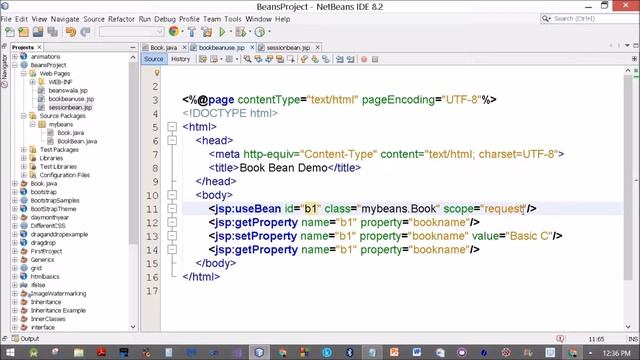Click the Undo arrow icon
The image size is (640, 360).
point(71,32)
